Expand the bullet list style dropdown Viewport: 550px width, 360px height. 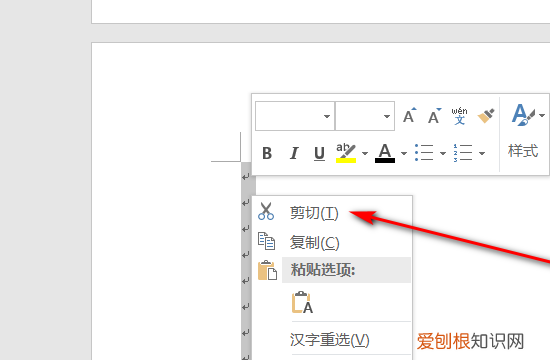point(443,153)
